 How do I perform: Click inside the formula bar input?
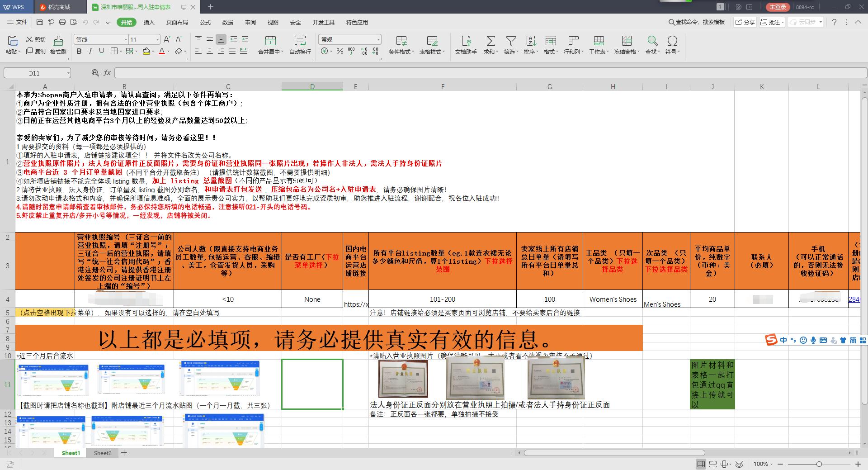(271, 73)
